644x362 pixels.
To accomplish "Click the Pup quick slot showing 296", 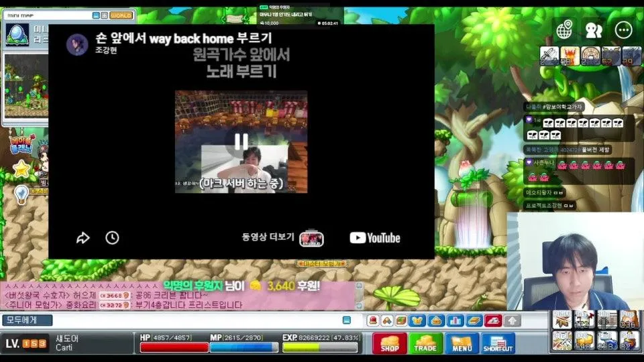I will tap(629, 320).
